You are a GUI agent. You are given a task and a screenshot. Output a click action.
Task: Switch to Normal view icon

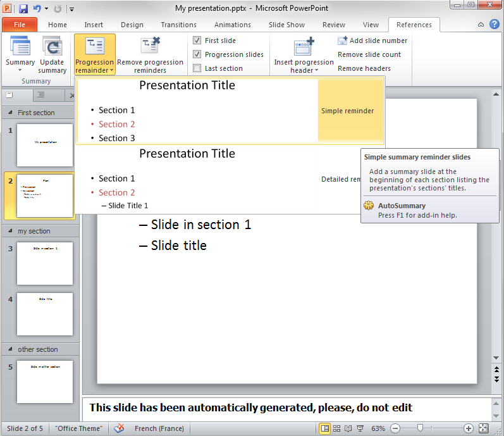pyautogui.click(x=325, y=428)
